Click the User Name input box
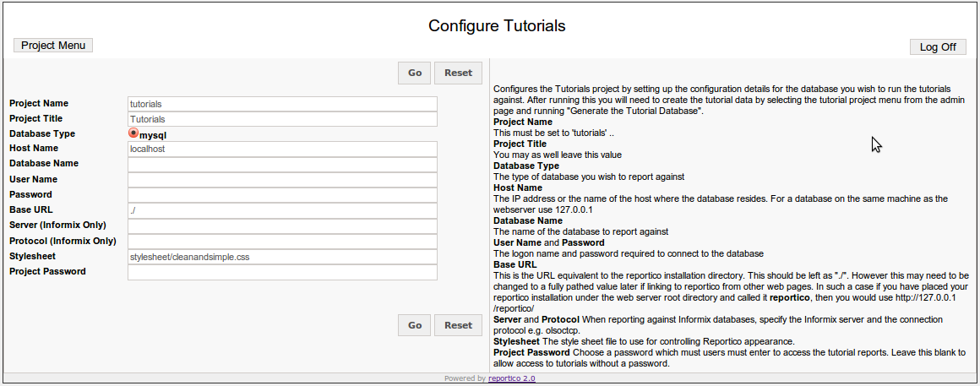This screenshot has height=386, width=980. (282, 180)
